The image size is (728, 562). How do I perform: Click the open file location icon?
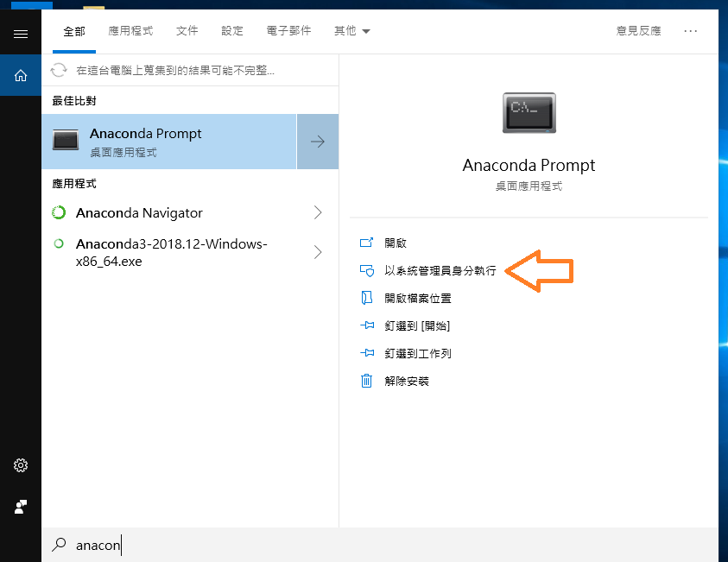[x=366, y=298]
